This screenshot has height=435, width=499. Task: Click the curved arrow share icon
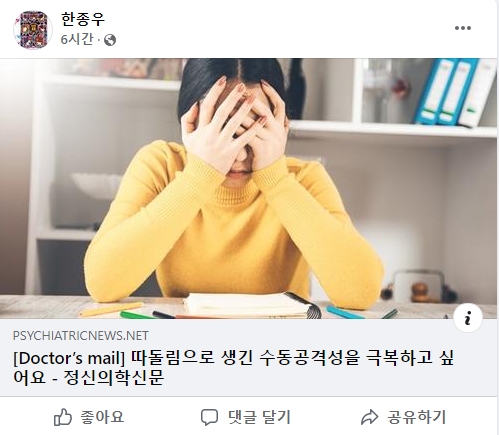coord(369,417)
